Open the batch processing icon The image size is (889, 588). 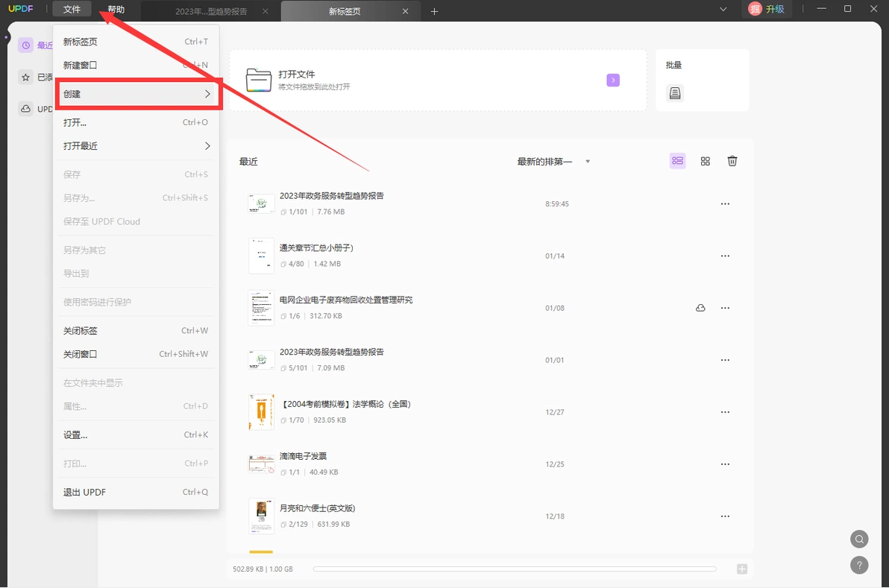pyautogui.click(x=675, y=93)
